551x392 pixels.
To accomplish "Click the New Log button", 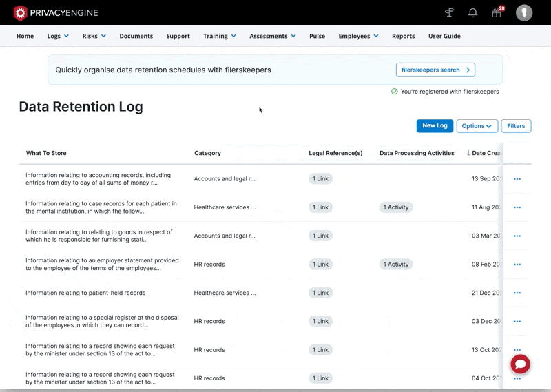I will click(435, 126).
